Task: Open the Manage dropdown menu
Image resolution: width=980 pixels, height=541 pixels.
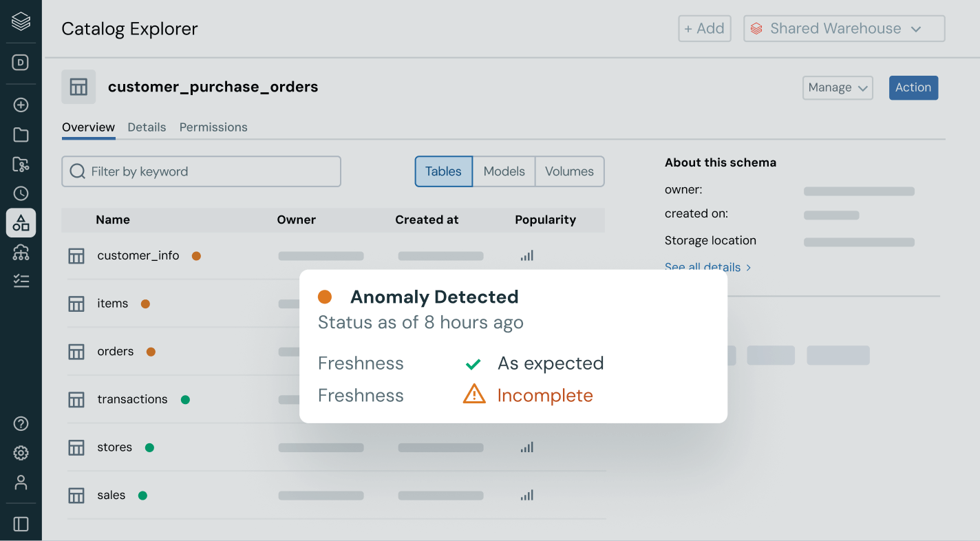Action: tap(838, 87)
